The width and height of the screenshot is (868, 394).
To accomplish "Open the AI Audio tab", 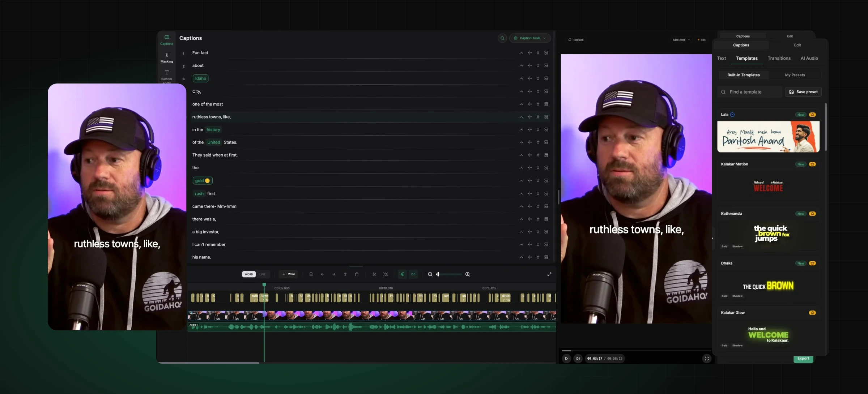I will pyautogui.click(x=809, y=58).
